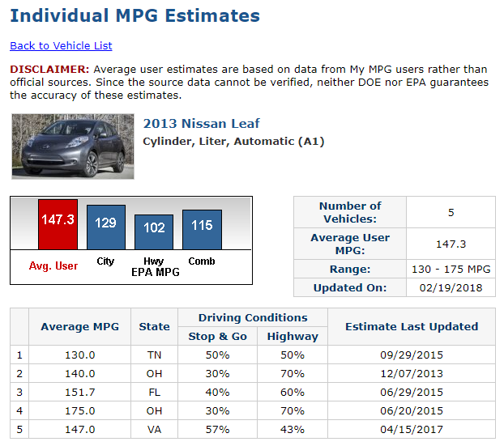This screenshot has width=504, height=446.
Task: Select the blue 115 Comb bar
Action: pos(203,230)
